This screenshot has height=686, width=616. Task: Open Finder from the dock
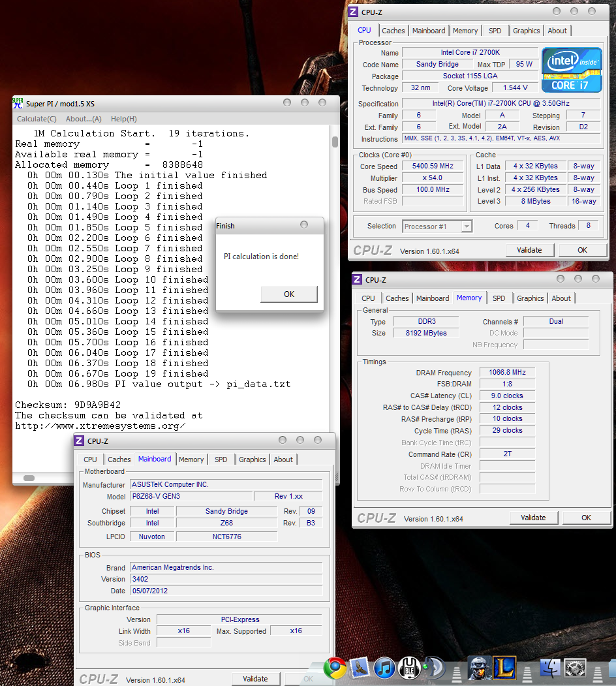click(551, 667)
